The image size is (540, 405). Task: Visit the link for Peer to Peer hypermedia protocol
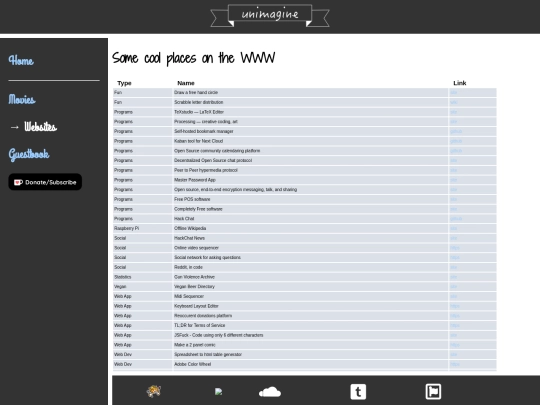click(x=453, y=170)
